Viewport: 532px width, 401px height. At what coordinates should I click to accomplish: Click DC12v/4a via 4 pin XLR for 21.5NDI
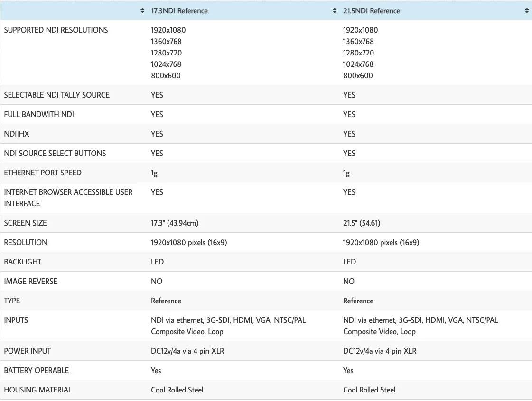tap(380, 351)
